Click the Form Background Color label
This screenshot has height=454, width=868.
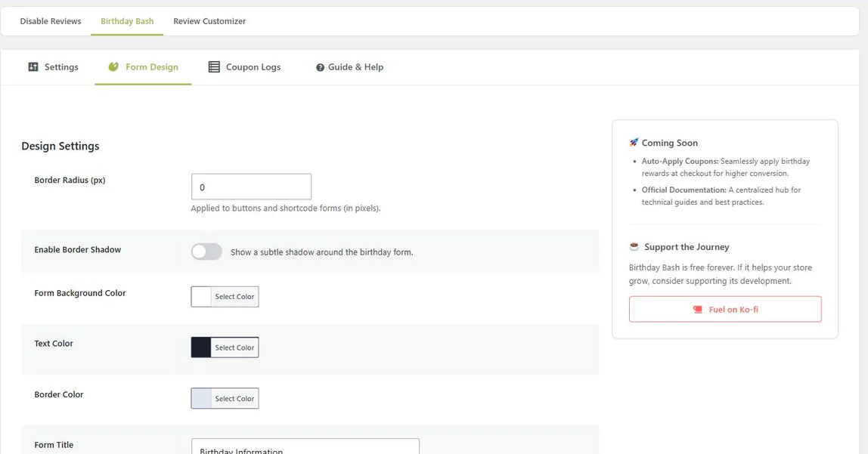click(79, 293)
